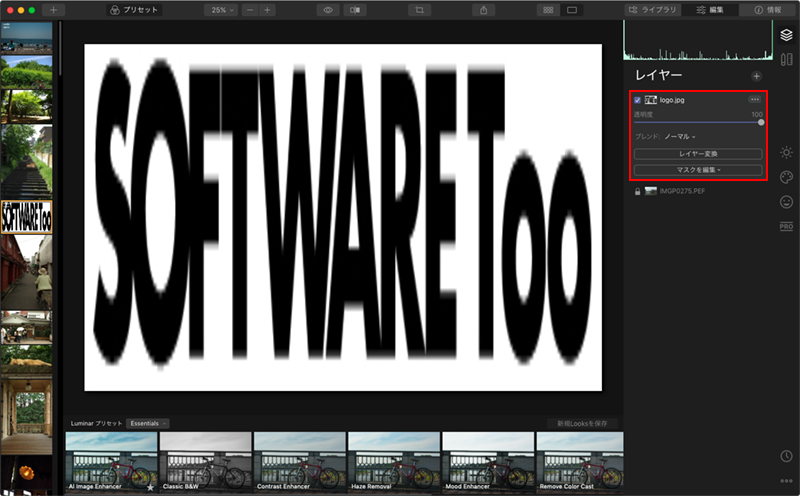Apply the Mood Enhancer preset
Viewport: 800px width, 496px height.
(x=488, y=462)
